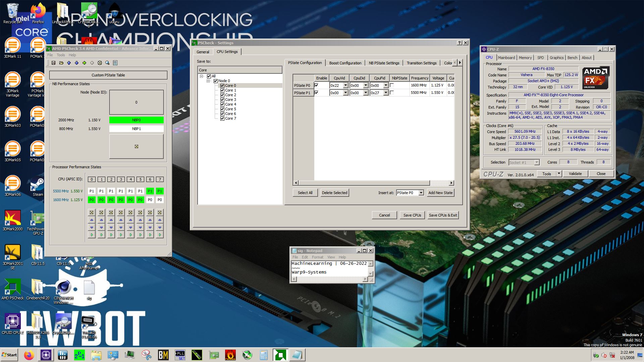644x362 pixels.
Task: Uncheck the Core 7 checkbox
Action: [222, 118]
